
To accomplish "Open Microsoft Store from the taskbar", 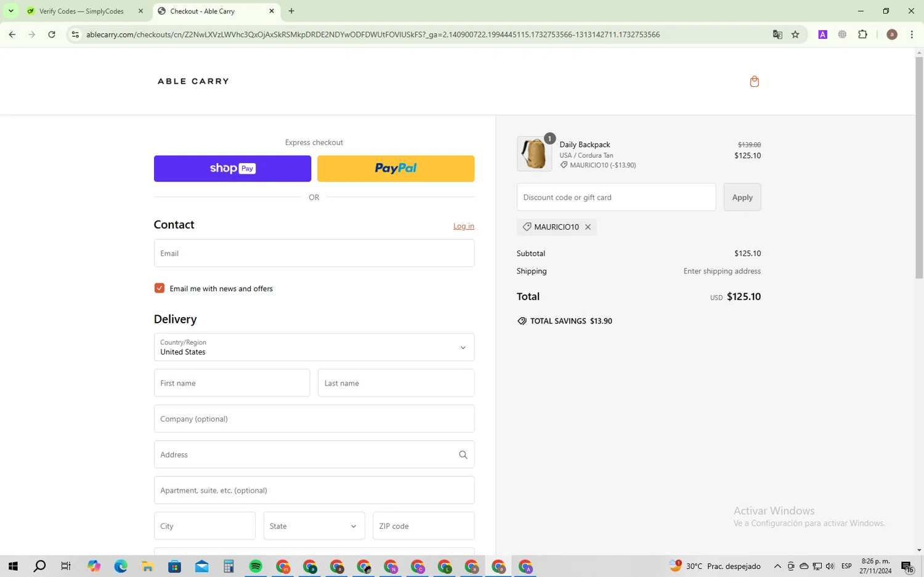I will pyautogui.click(x=175, y=567).
